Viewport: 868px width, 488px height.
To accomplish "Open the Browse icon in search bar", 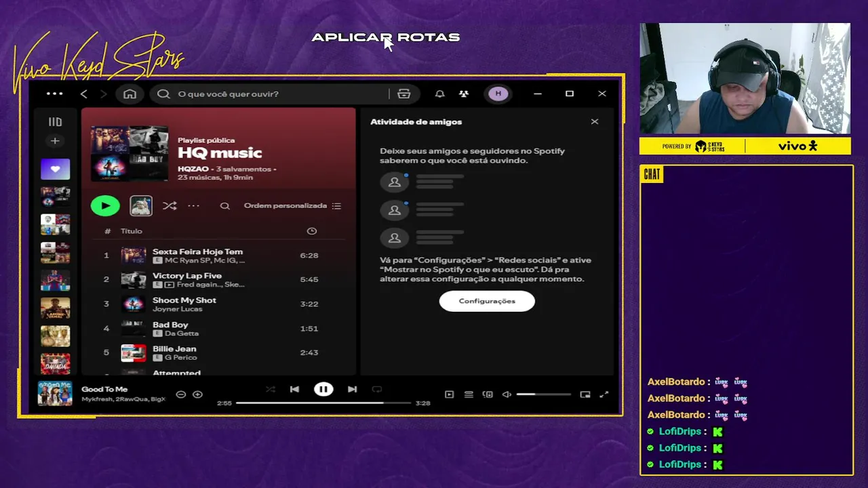I will [404, 94].
